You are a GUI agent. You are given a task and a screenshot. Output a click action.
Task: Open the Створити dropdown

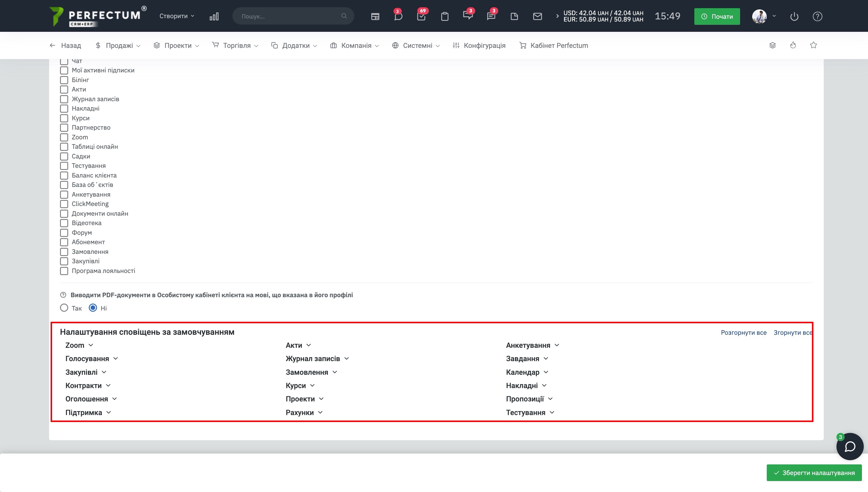point(176,16)
